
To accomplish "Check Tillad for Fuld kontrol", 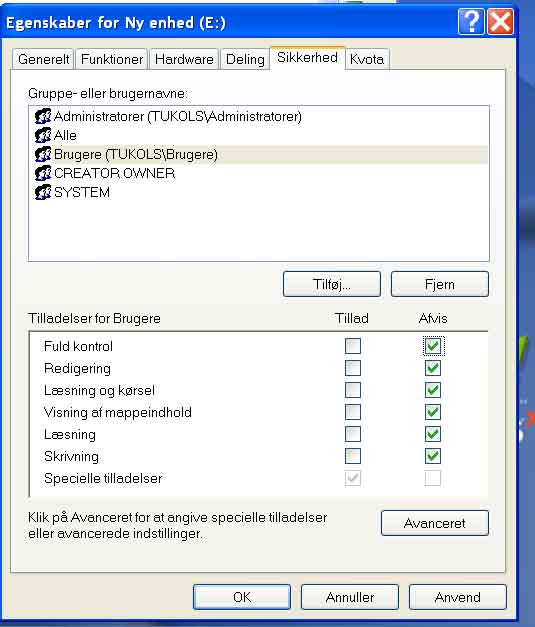I will click(353, 346).
